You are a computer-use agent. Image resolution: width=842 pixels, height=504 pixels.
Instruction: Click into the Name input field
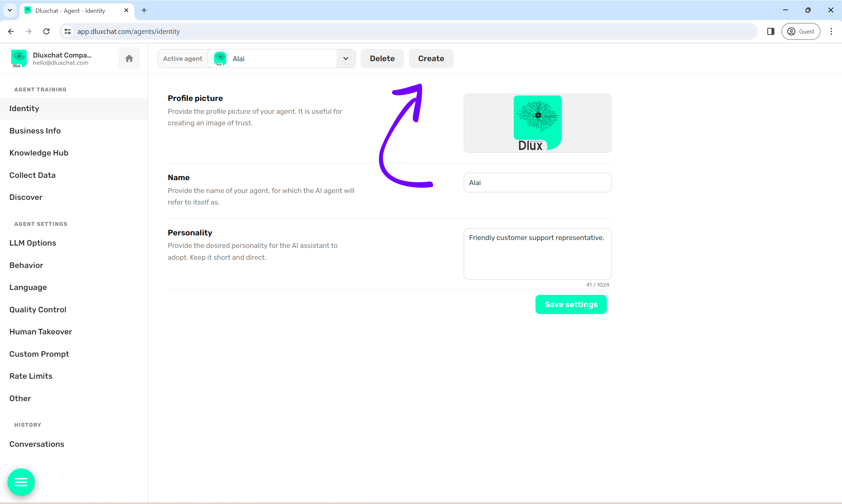pos(537,183)
